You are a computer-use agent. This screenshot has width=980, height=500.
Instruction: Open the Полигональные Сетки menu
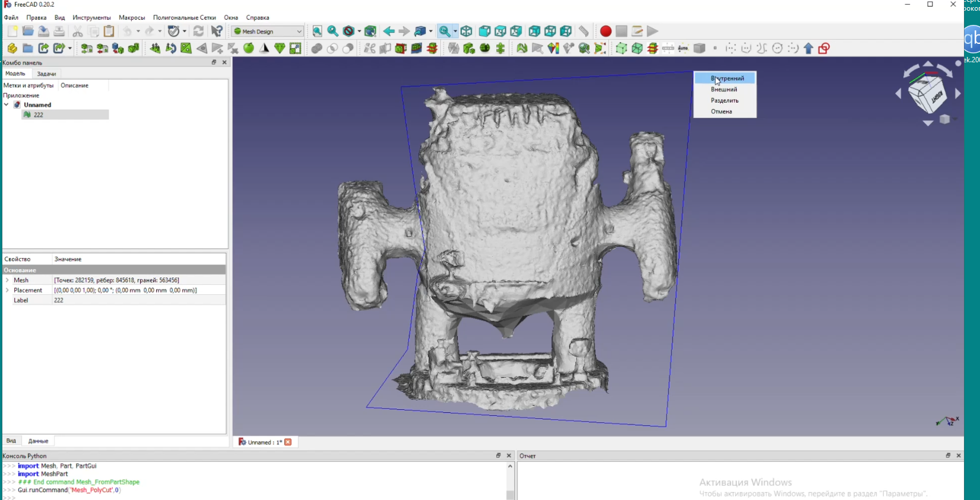184,18
